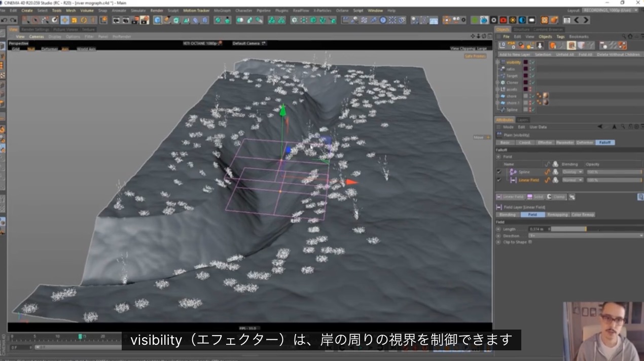Click the Render to Picture Viewer icon

pos(125,20)
